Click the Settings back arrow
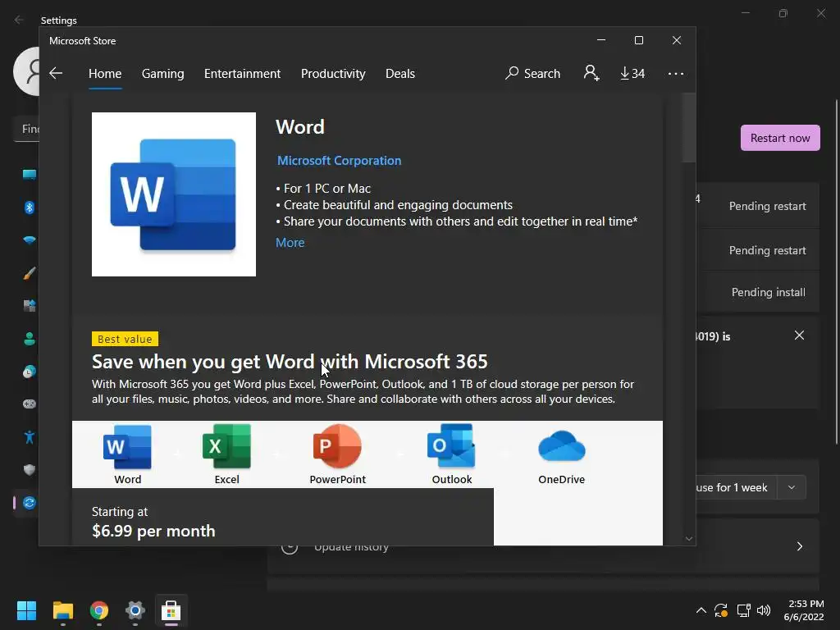The height and width of the screenshot is (630, 840). 20,20
